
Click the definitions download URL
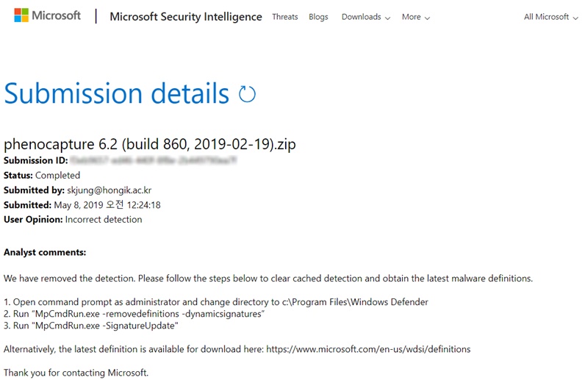(367, 348)
